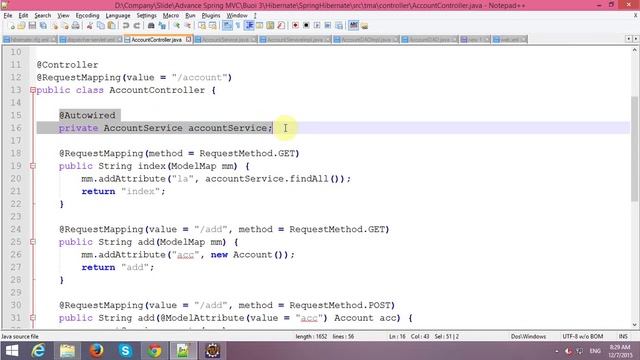This screenshot has width=640, height=360.
Task: Play back the recorded macro icon
Action: coord(317,25)
